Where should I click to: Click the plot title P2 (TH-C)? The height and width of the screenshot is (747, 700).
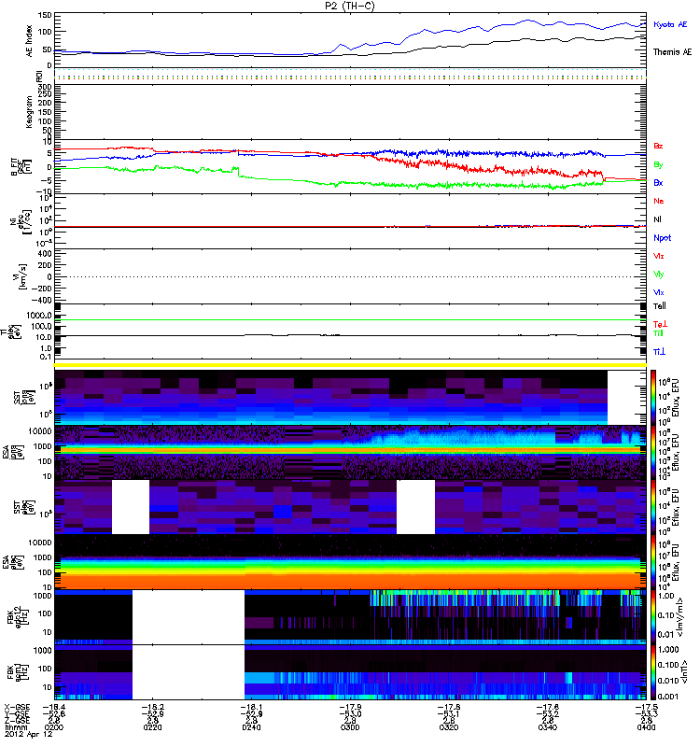pyautogui.click(x=349, y=6)
